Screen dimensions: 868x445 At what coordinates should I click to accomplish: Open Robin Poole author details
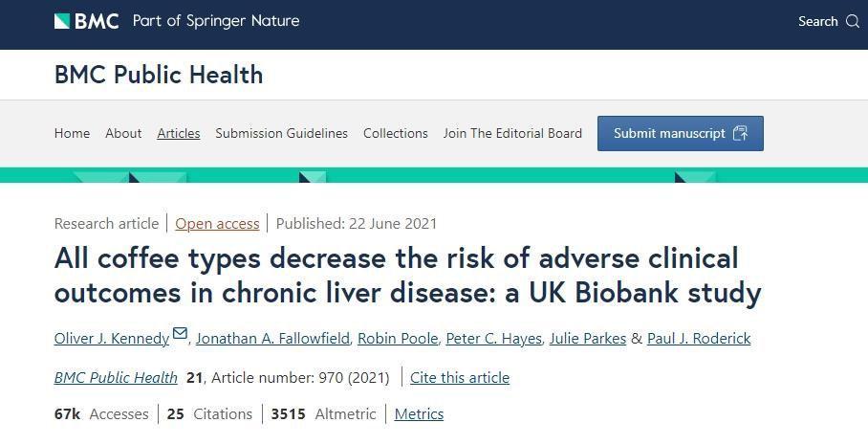point(397,338)
